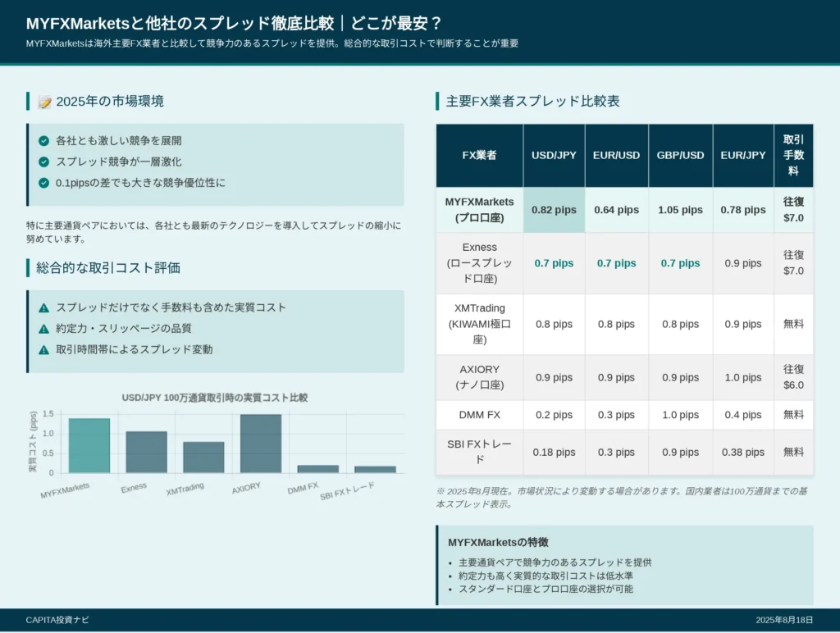Click AXIORY EUR/JPY 1.0 pips cell
Screen dimensions: 840x633
click(743, 377)
